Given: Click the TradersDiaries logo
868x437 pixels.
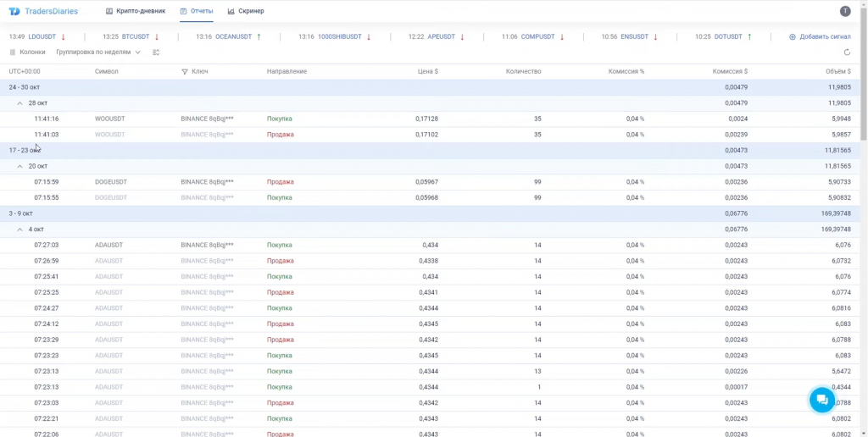Looking at the screenshot, I should click(42, 11).
